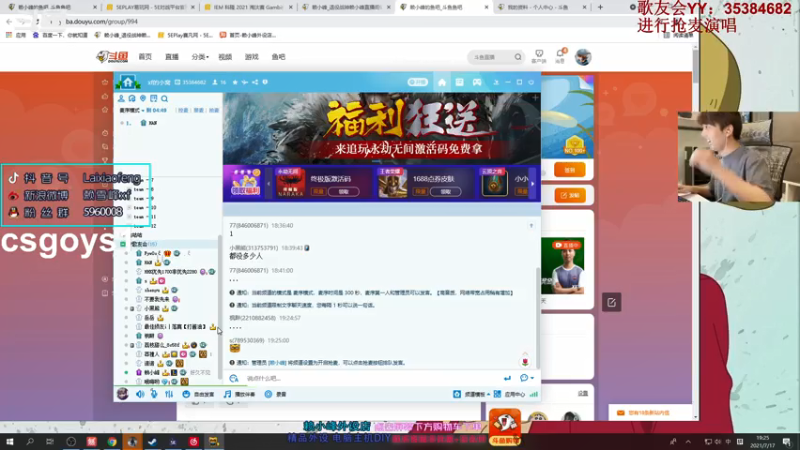
Task: Click the next arrow on the rewards carousel
Action: [533, 184]
